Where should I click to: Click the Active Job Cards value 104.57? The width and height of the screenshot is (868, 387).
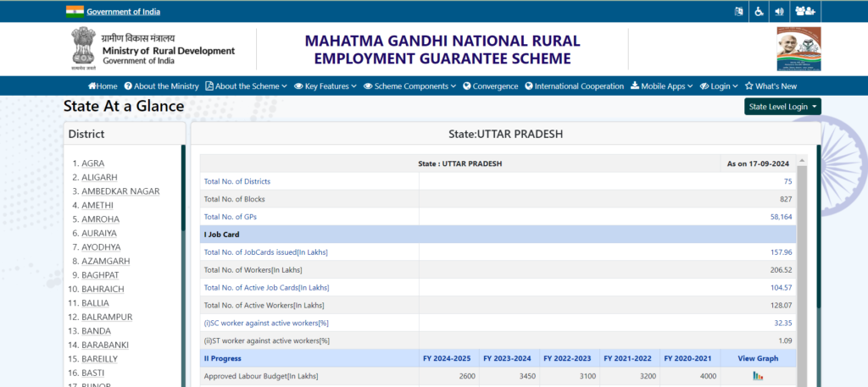coord(782,287)
